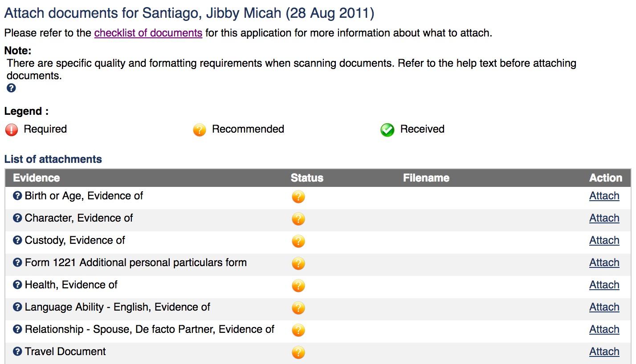
Task: Attach file for Form 1221 form
Action: pyautogui.click(x=604, y=263)
